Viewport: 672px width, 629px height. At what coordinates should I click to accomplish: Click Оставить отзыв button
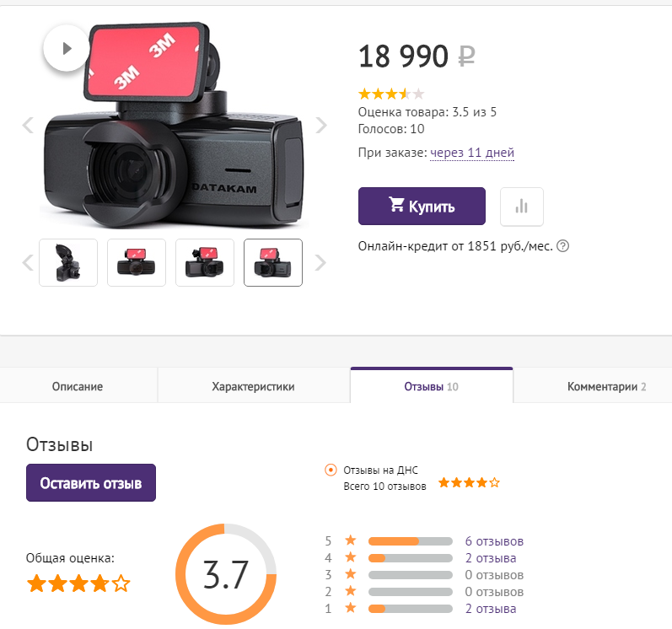[x=91, y=483]
